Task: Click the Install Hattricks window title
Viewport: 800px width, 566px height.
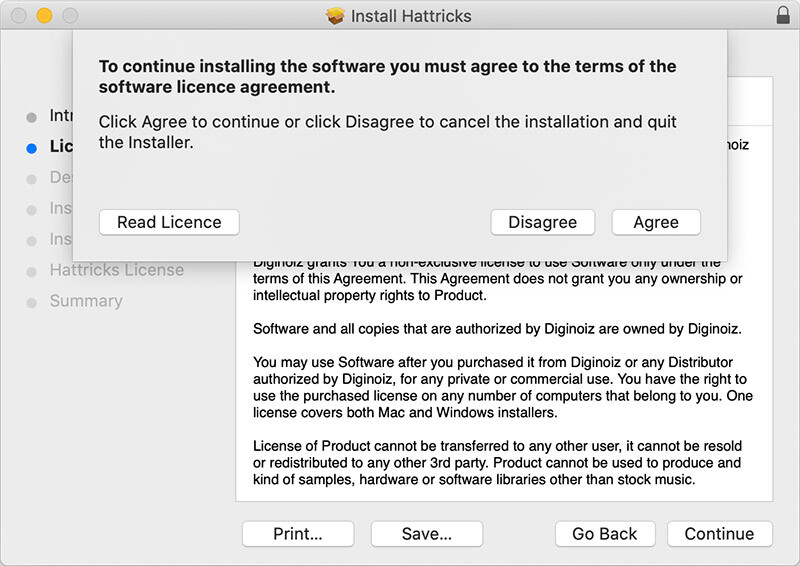Action: click(x=410, y=16)
